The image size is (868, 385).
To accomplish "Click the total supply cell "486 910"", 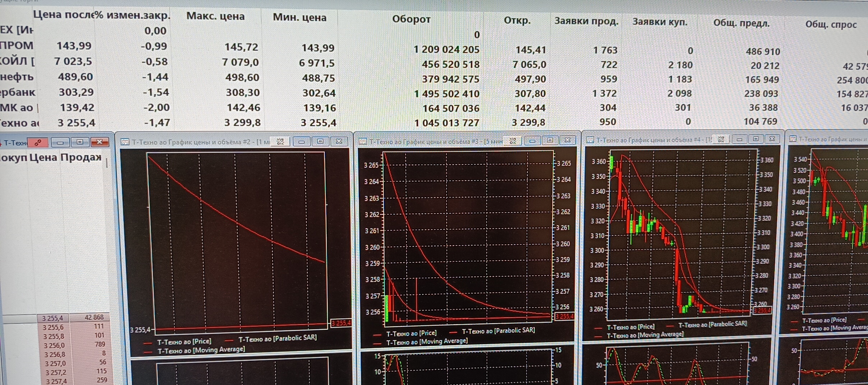I will 763,52.
